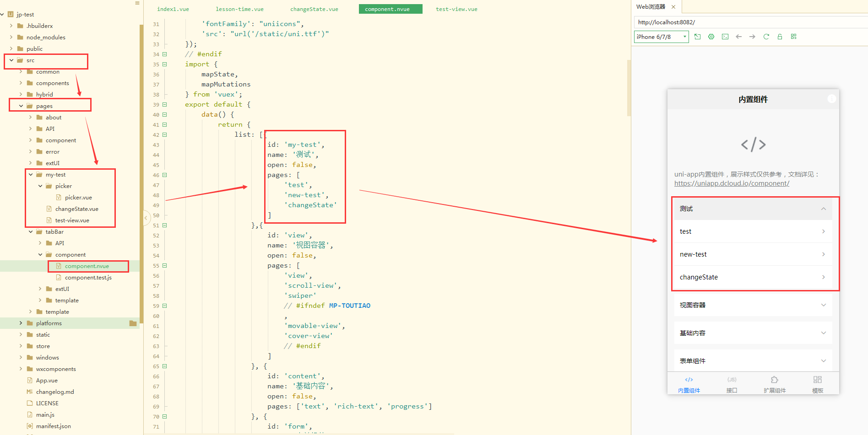Collapse the 测试 section in preview
The width and height of the screenshot is (868, 435).
click(753, 209)
